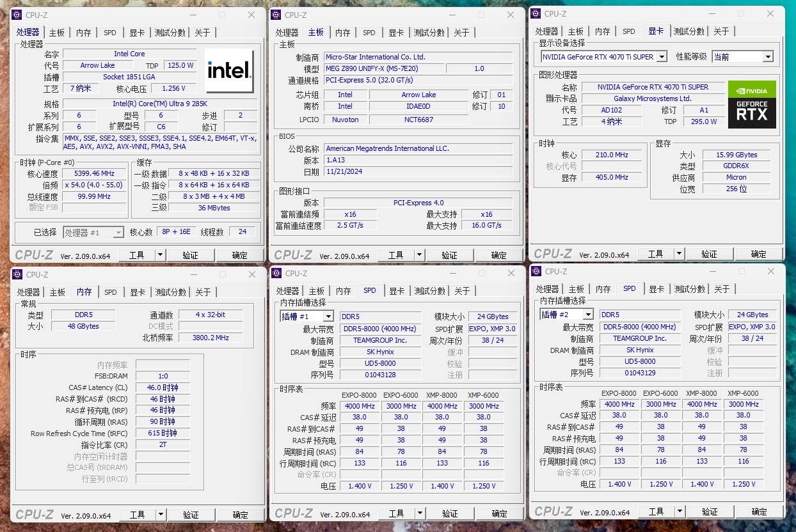
Task: Expand the 工具 arrow in the 插槽 #1 SPD window
Action: pyautogui.click(x=420, y=513)
